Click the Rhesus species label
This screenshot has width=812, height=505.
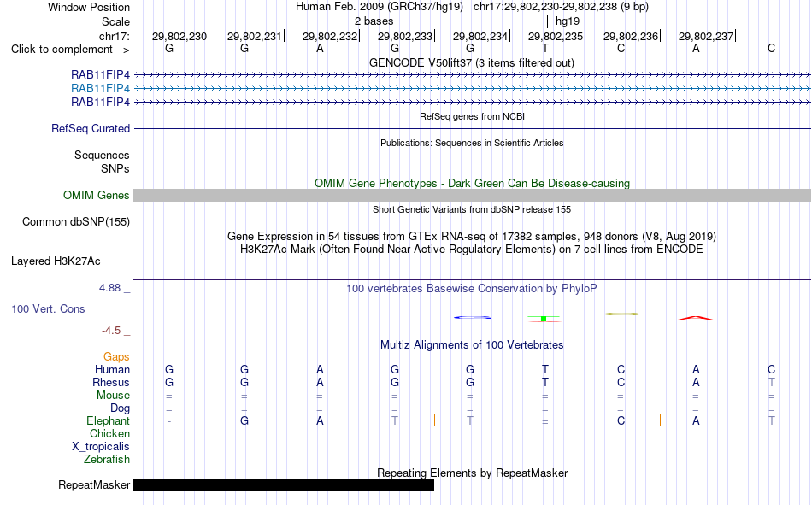click(x=111, y=382)
